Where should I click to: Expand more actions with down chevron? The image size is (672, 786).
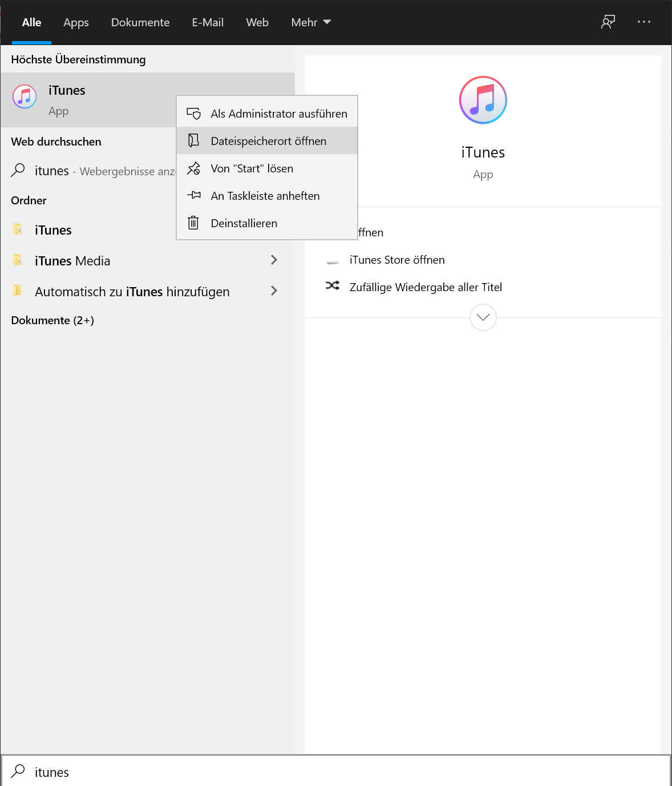pyautogui.click(x=483, y=317)
